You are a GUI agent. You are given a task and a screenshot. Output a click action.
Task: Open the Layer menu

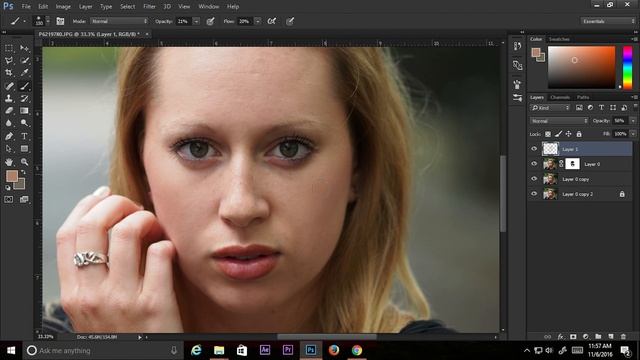click(x=85, y=7)
